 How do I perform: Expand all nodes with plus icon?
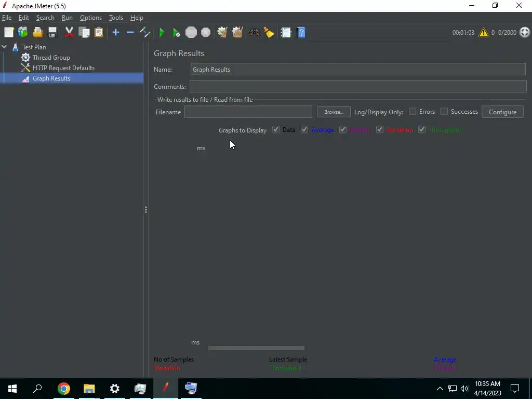point(116,33)
